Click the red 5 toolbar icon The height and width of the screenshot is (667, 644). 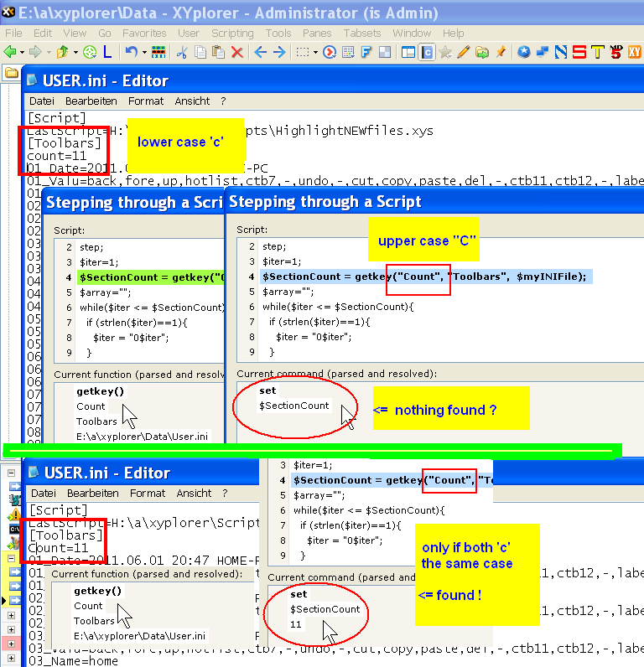click(615, 52)
